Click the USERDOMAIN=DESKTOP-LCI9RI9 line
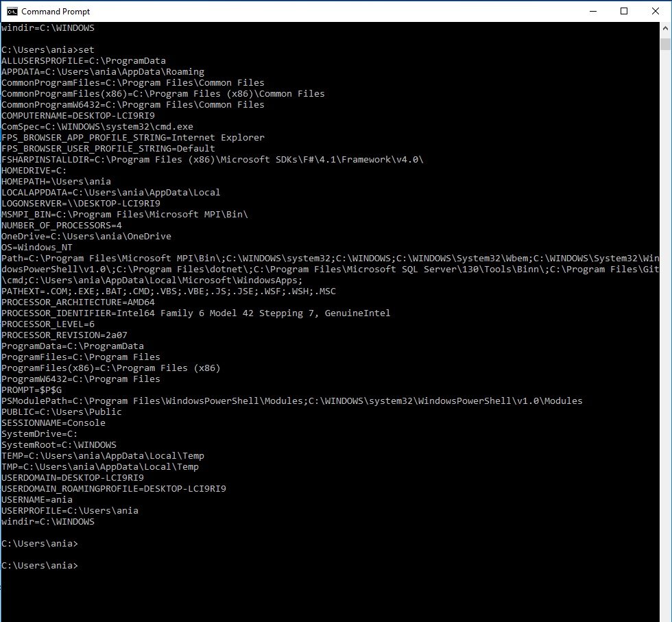The width and height of the screenshot is (672, 622). [73, 478]
